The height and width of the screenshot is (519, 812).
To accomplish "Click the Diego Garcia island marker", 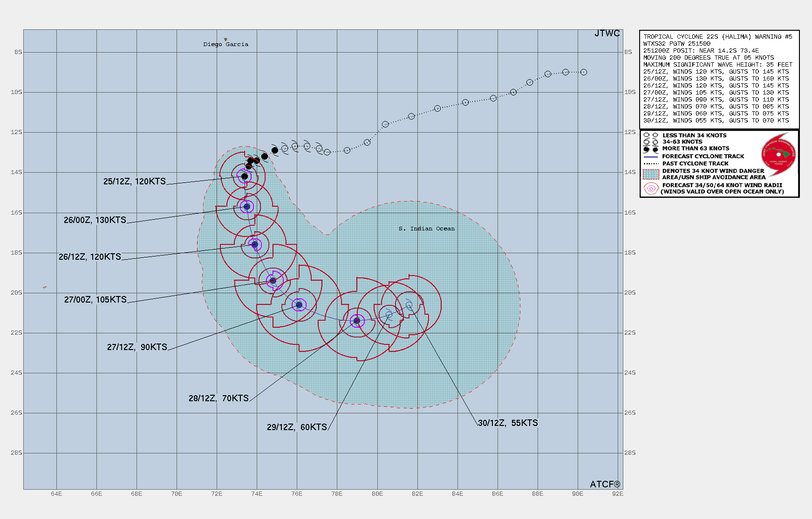I will click(x=225, y=40).
